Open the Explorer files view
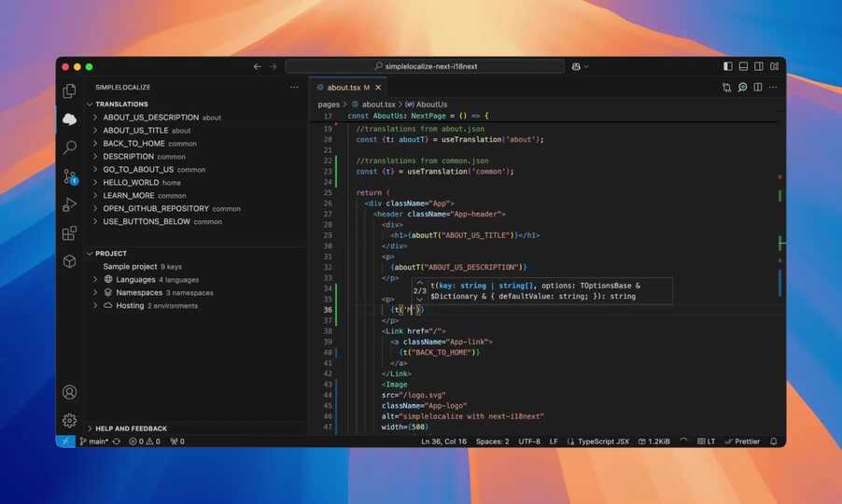Image resolution: width=842 pixels, height=504 pixels. [69, 91]
